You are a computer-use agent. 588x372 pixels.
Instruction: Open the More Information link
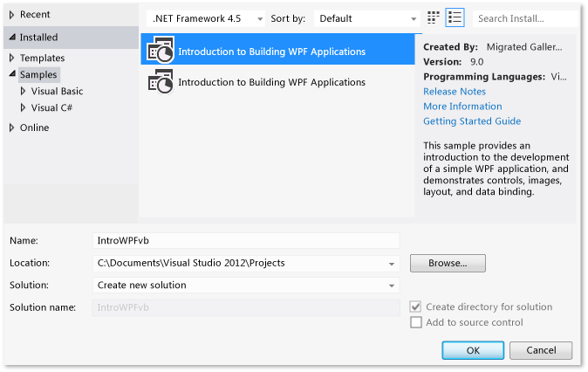tap(462, 107)
